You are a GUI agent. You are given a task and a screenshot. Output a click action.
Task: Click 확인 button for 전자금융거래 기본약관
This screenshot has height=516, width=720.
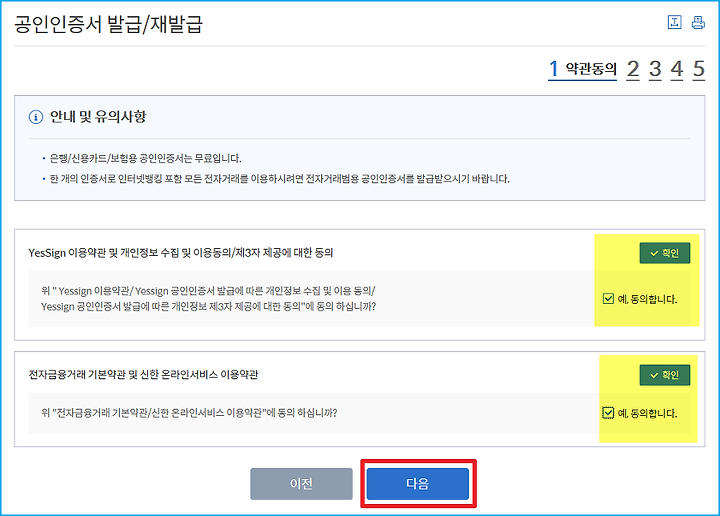click(x=664, y=375)
